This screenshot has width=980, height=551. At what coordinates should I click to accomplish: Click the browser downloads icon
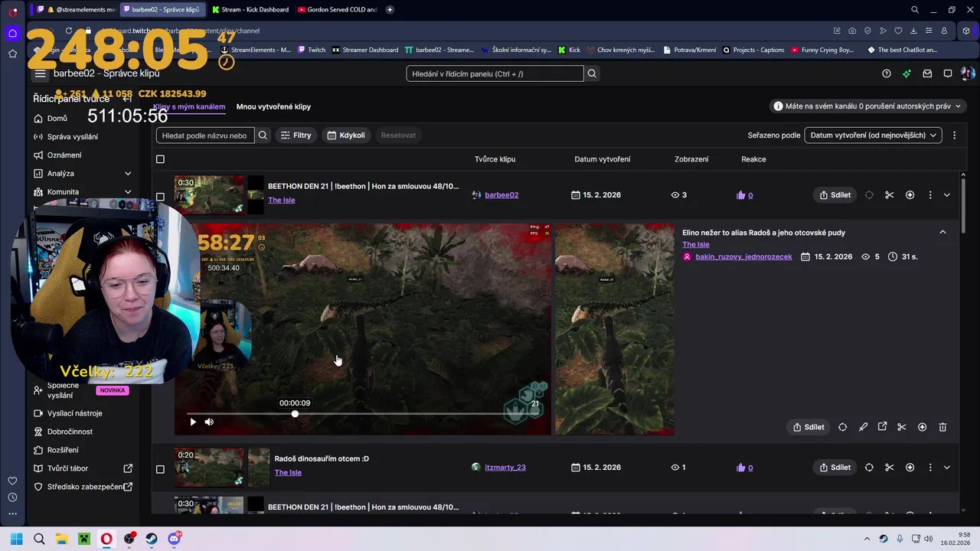point(913,31)
